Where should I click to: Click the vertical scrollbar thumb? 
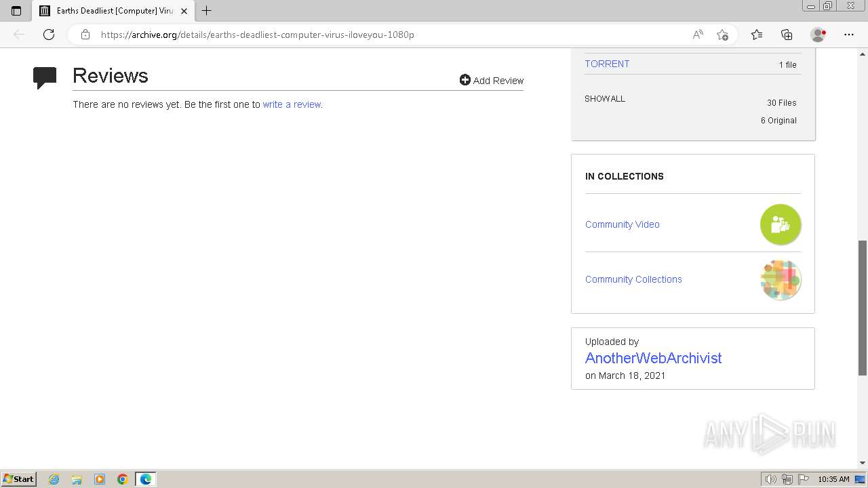tap(863, 308)
